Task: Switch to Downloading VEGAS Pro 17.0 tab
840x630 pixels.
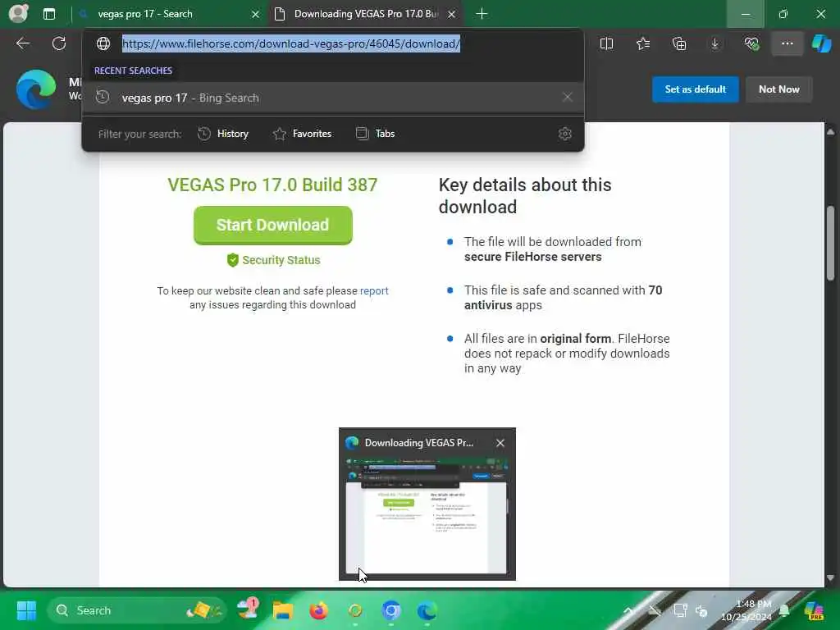Action: pyautogui.click(x=366, y=14)
